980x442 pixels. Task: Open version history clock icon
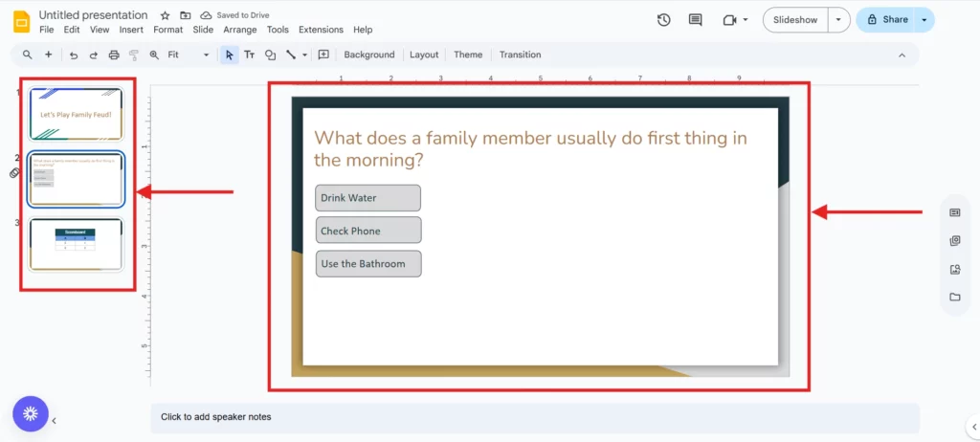tap(664, 20)
